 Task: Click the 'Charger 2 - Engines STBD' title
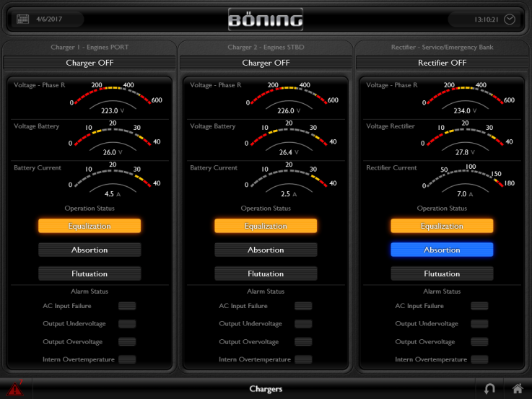pyautogui.click(x=266, y=47)
